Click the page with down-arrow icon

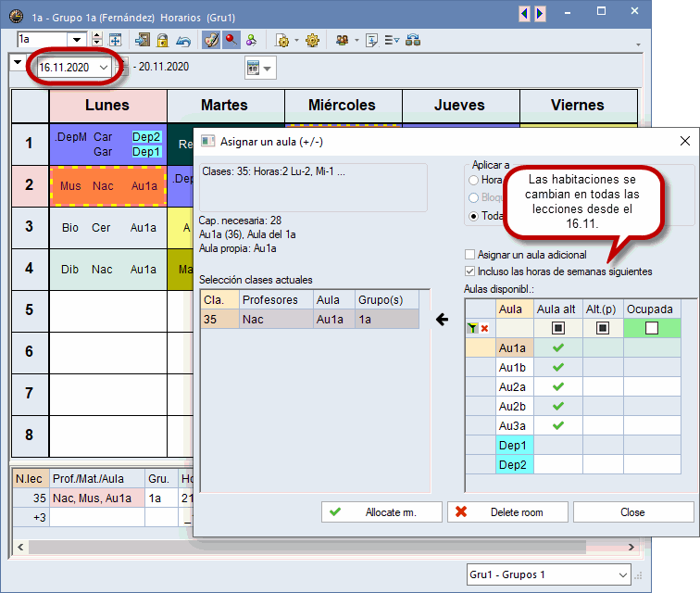371,41
